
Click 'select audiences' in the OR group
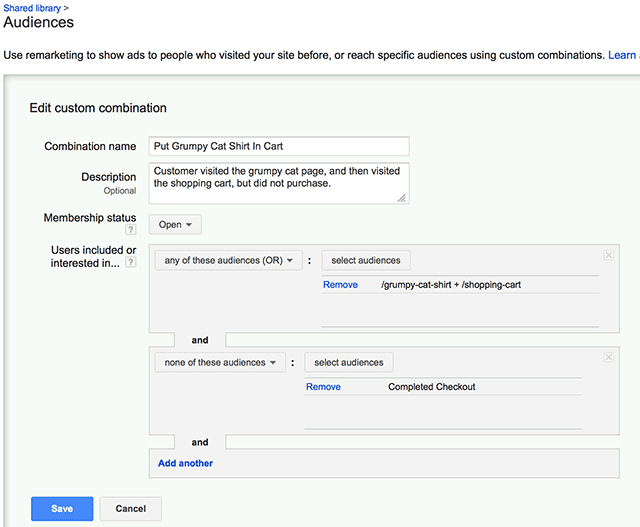coord(366,260)
